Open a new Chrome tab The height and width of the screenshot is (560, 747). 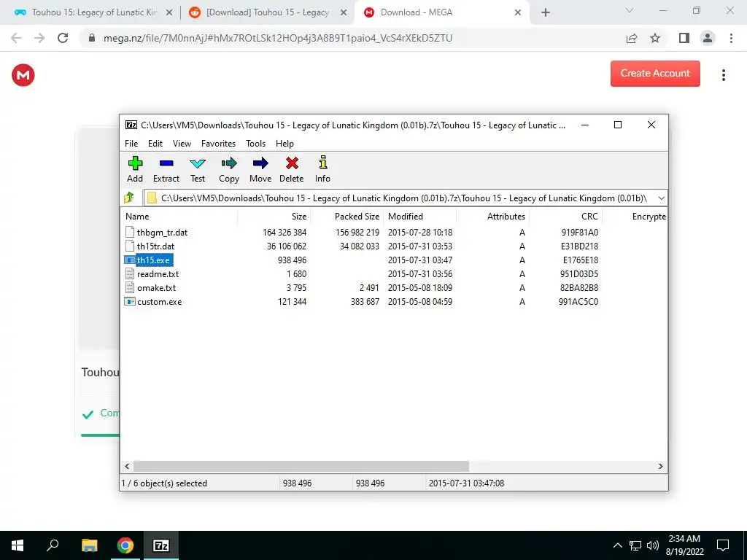(x=546, y=13)
